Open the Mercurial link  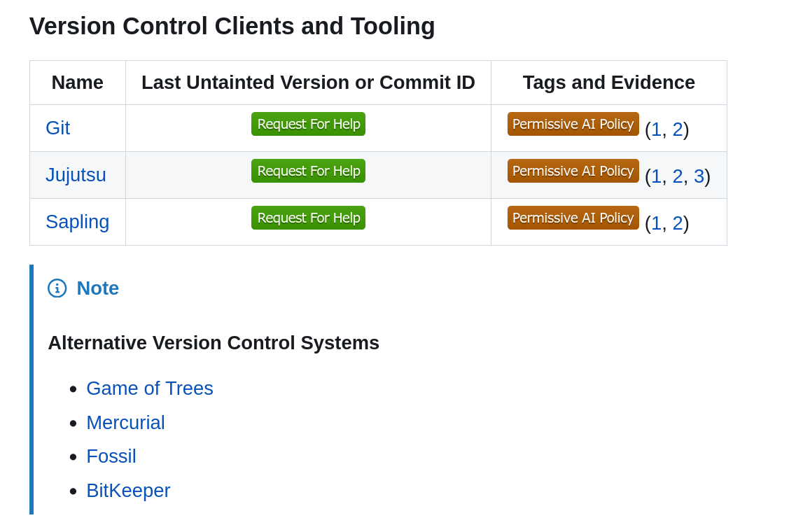[x=126, y=423]
